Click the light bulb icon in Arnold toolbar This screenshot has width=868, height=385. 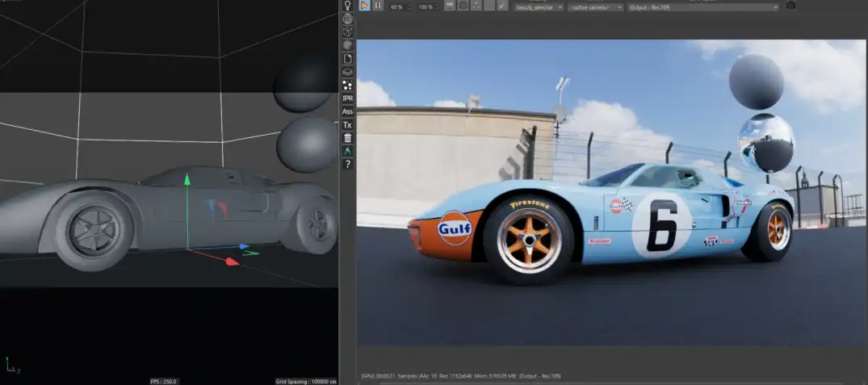[348, 6]
